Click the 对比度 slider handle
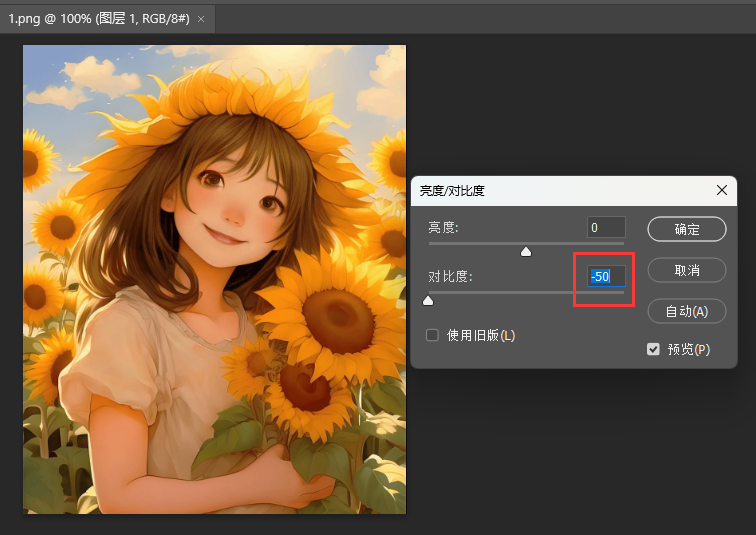The image size is (756, 535). pos(428,301)
